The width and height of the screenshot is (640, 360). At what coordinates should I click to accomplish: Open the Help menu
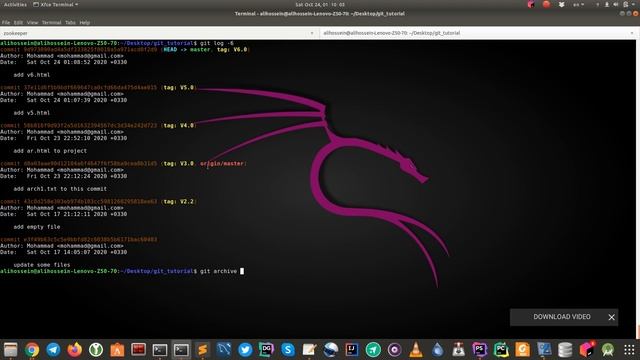click(x=84, y=22)
